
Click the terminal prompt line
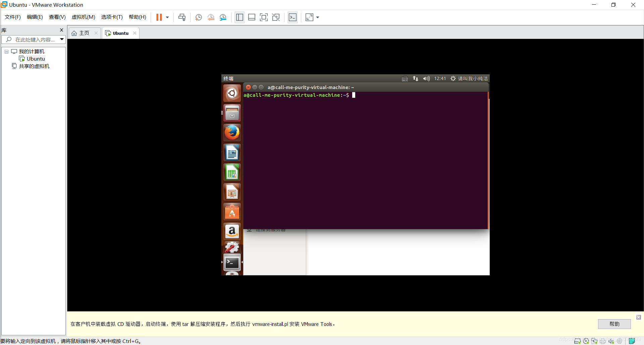click(299, 95)
